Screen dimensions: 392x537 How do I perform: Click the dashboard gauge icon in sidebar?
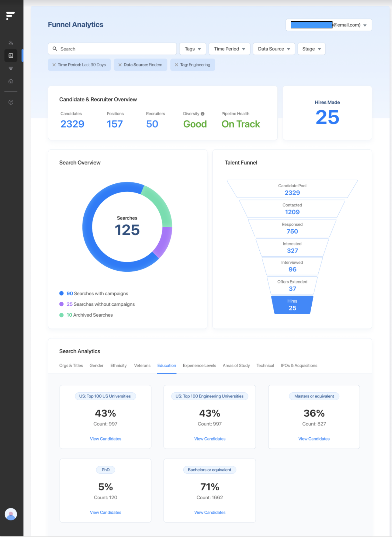click(x=11, y=82)
